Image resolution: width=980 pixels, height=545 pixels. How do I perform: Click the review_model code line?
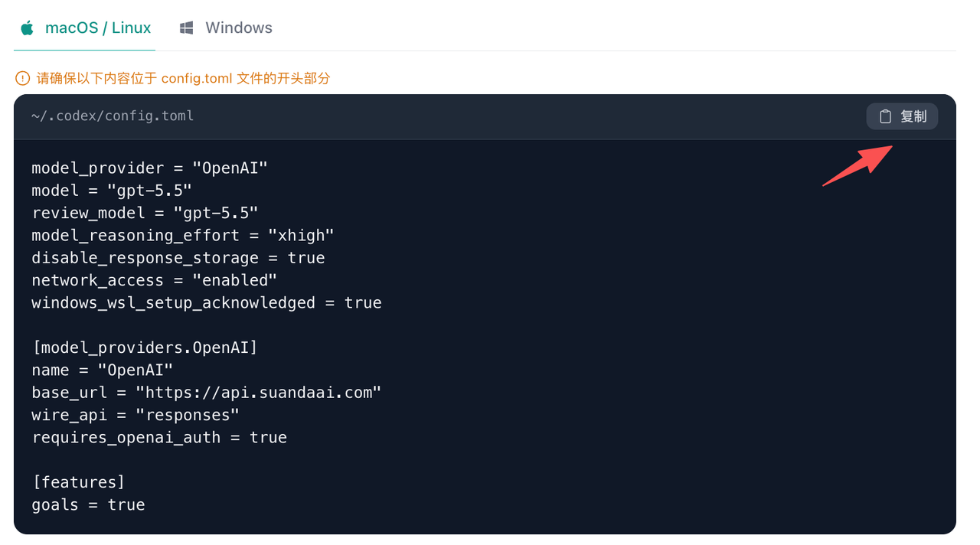(145, 213)
